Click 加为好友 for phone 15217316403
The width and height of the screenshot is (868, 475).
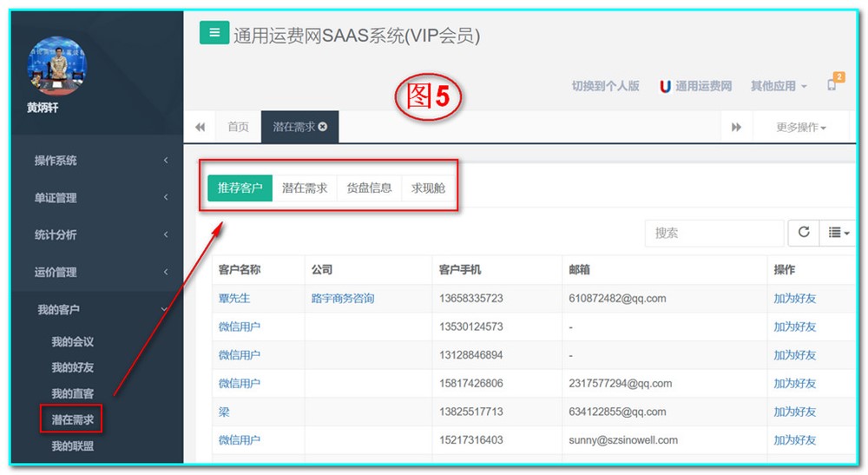[x=795, y=440]
